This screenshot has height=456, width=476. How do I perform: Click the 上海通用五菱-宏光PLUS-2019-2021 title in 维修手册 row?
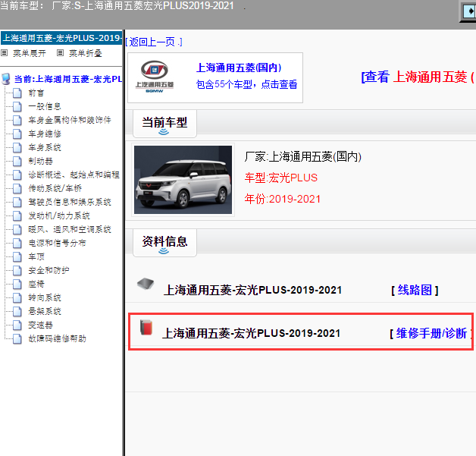pos(251,333)
